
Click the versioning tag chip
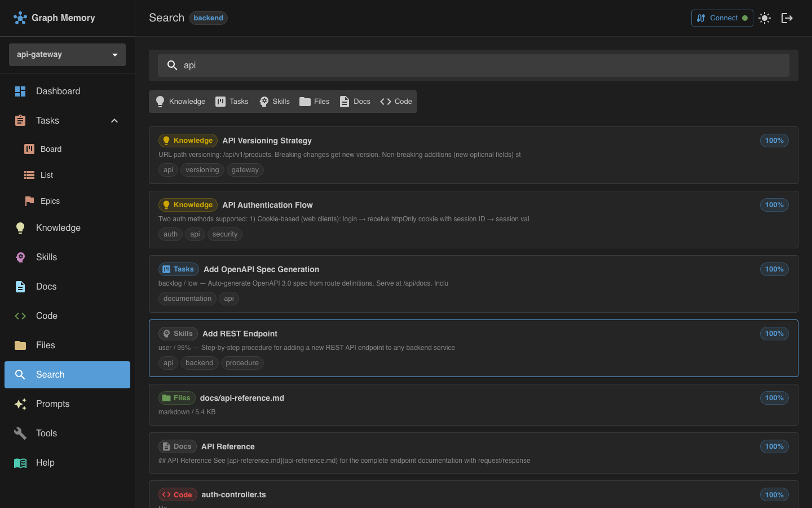tap(202, 170)
